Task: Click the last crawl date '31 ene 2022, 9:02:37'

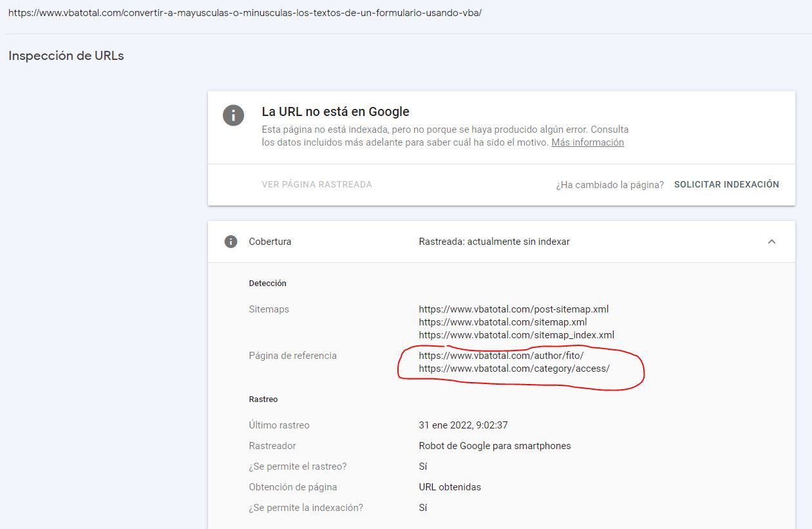Action: (463, 425)
